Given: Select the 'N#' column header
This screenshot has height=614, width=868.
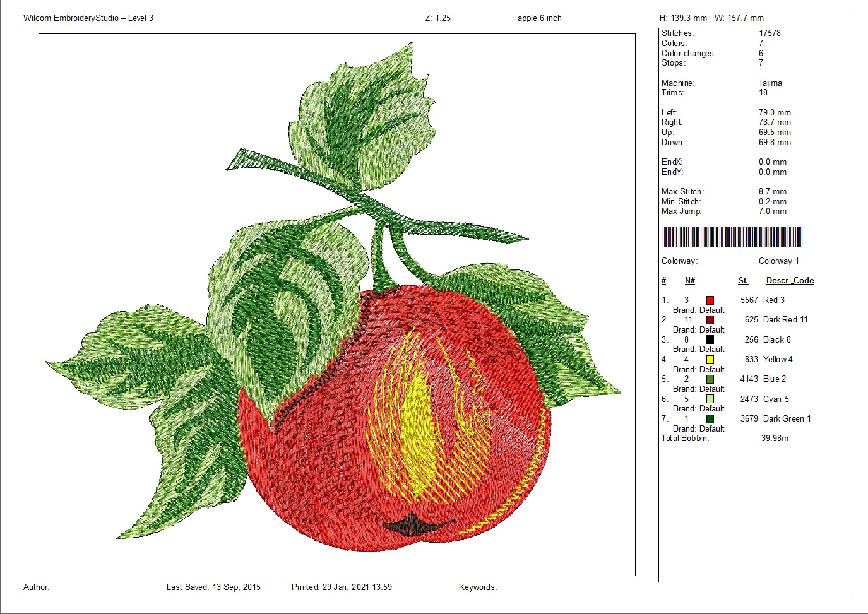Looking at the screenshot, I should pos(690,281).
